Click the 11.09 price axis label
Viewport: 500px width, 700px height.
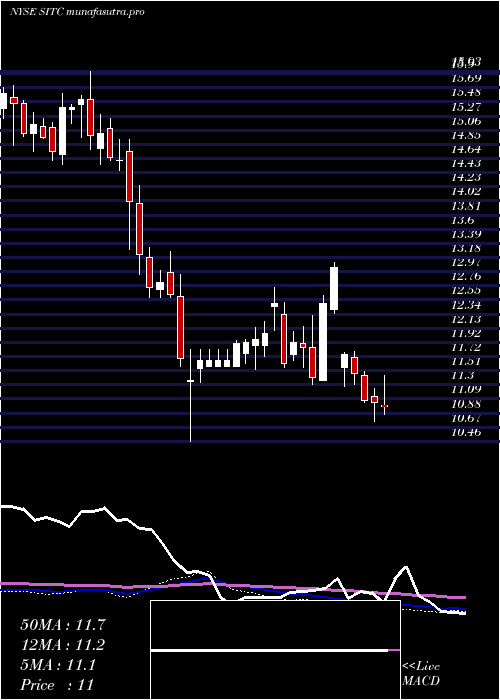(x=466, y=390)
